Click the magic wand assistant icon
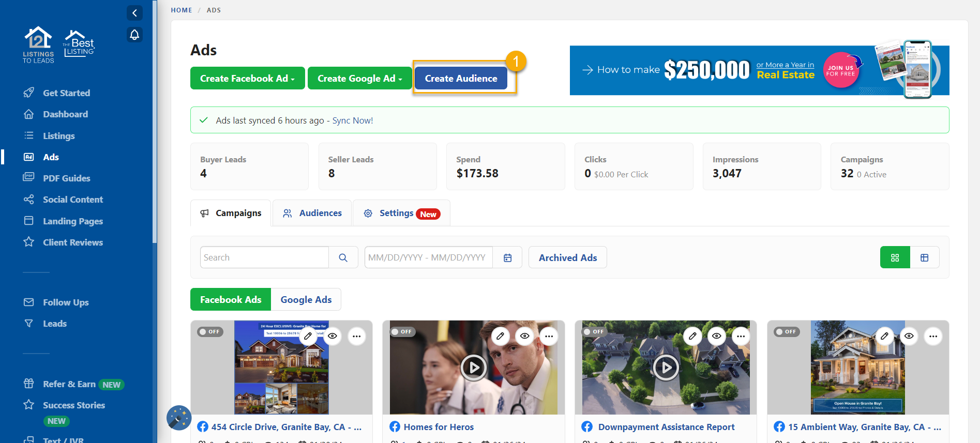The image size is (980, 443). point(179,418)
